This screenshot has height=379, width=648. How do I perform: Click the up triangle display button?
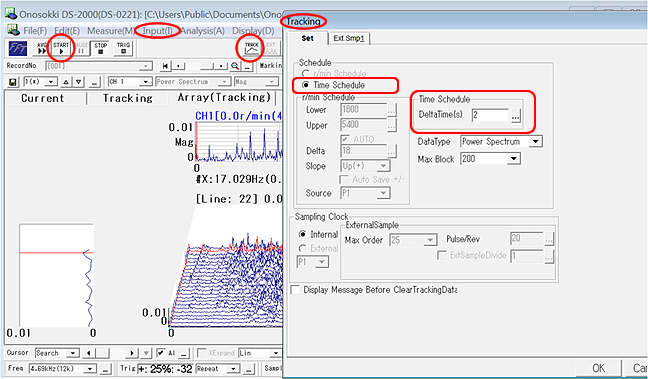point(66,82)
